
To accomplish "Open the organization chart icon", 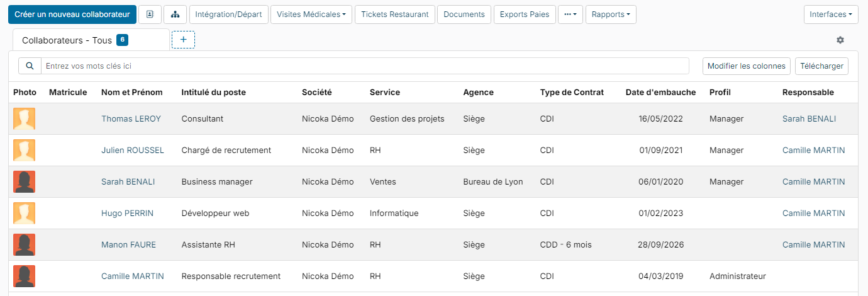I will tap(175, 14).
